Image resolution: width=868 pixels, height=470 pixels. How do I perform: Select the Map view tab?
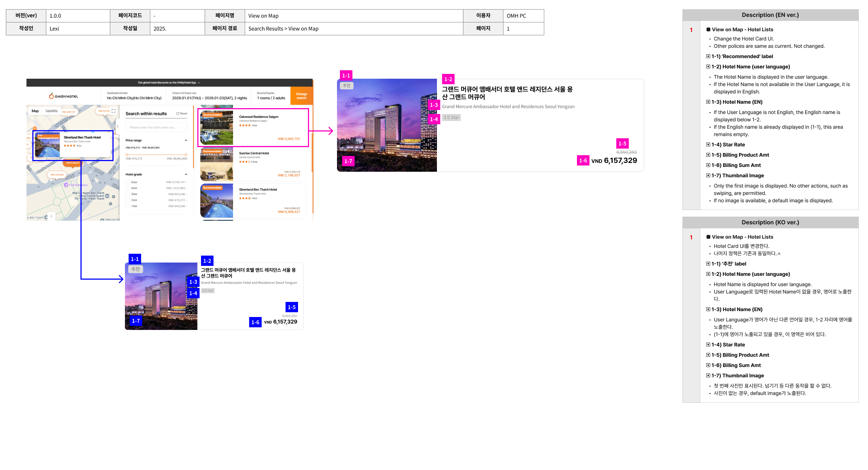click(x=35, y=111)
